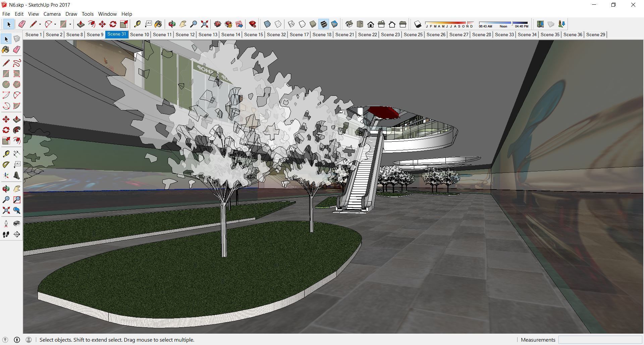
Task: Switch to the Scene 29 tab
Action: pyautogui.click(x=596, y=34)
